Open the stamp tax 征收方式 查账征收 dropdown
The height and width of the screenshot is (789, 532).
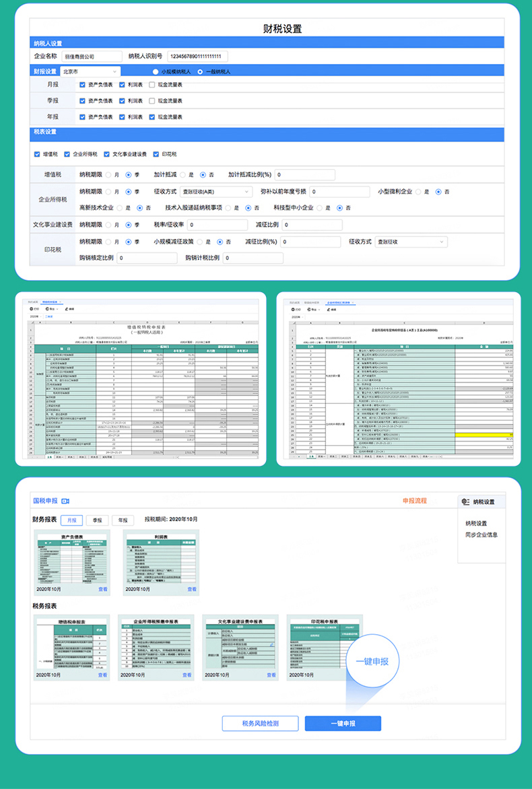point(411,242)
